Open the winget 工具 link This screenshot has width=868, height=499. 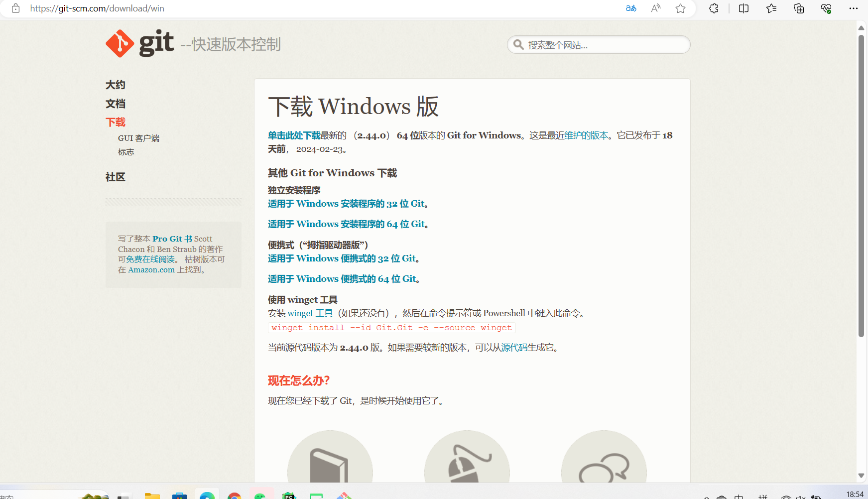click(x=310, y=313)
